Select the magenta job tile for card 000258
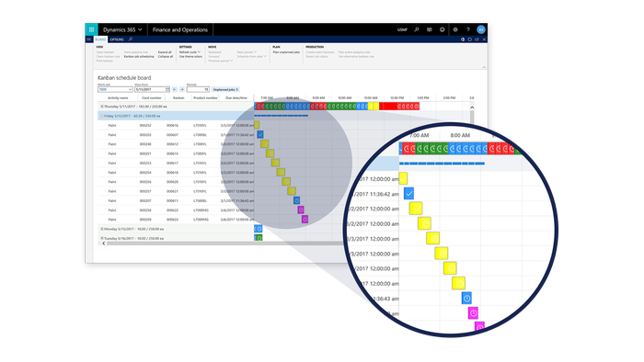 [x=301, y=209]
